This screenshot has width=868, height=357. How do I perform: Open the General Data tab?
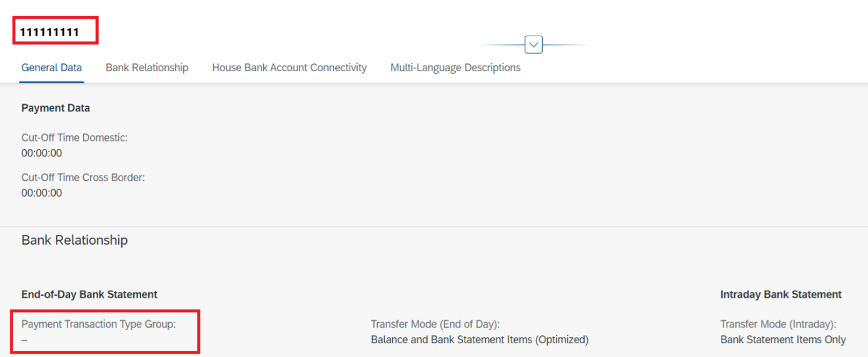[x=51, y=68]
